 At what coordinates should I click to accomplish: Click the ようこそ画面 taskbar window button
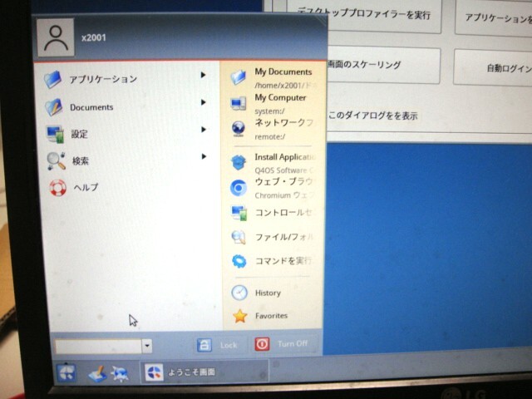coord(204,372)
